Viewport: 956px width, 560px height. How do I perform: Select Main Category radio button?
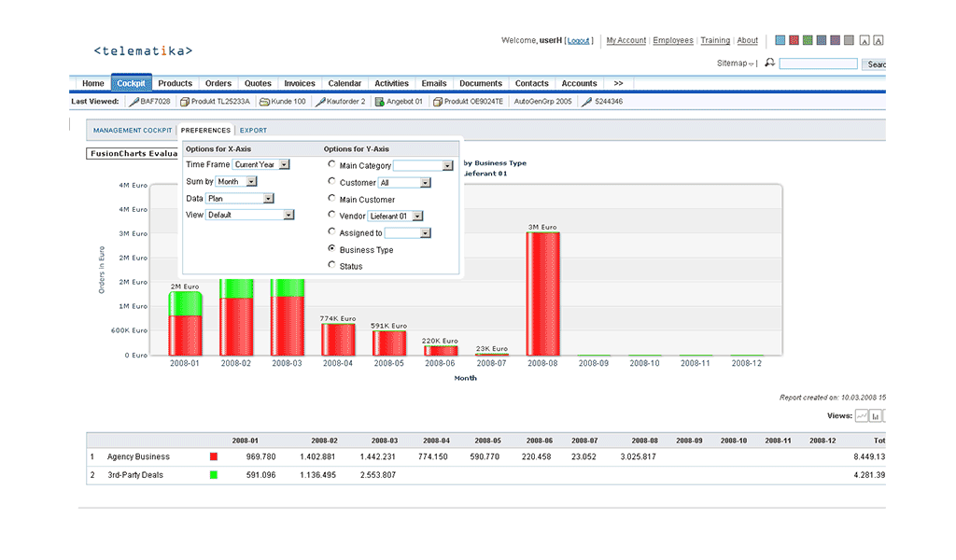click(x=331, y=164)
